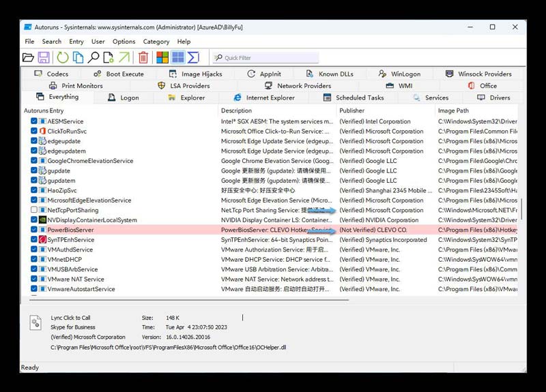Sort by the Publisher column header
Screen dimensions: 546x392
386,110
